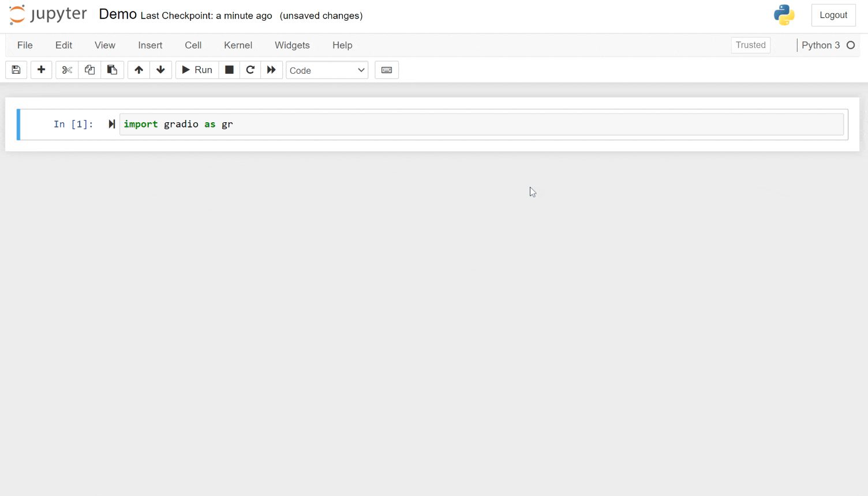The image size is (868, 496).
Task: Open the Kernel menu
Action: (238, 45)
